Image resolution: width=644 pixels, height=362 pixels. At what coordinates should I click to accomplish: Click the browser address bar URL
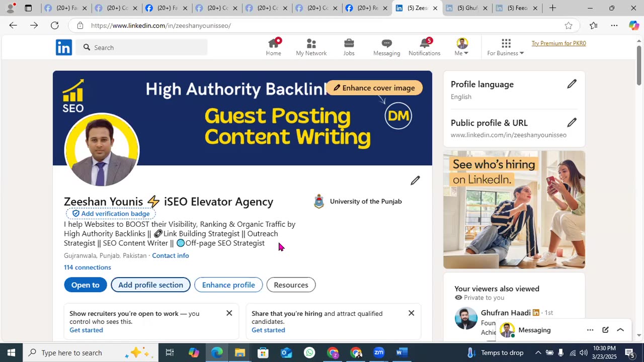(161, 26)
